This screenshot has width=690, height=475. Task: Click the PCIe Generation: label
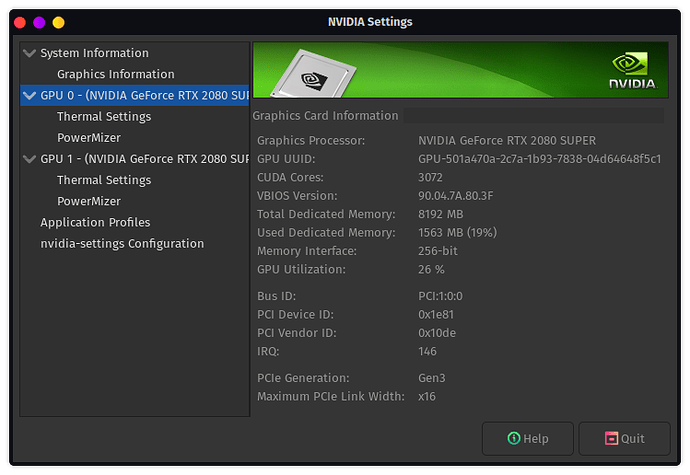tap(303, 378)
